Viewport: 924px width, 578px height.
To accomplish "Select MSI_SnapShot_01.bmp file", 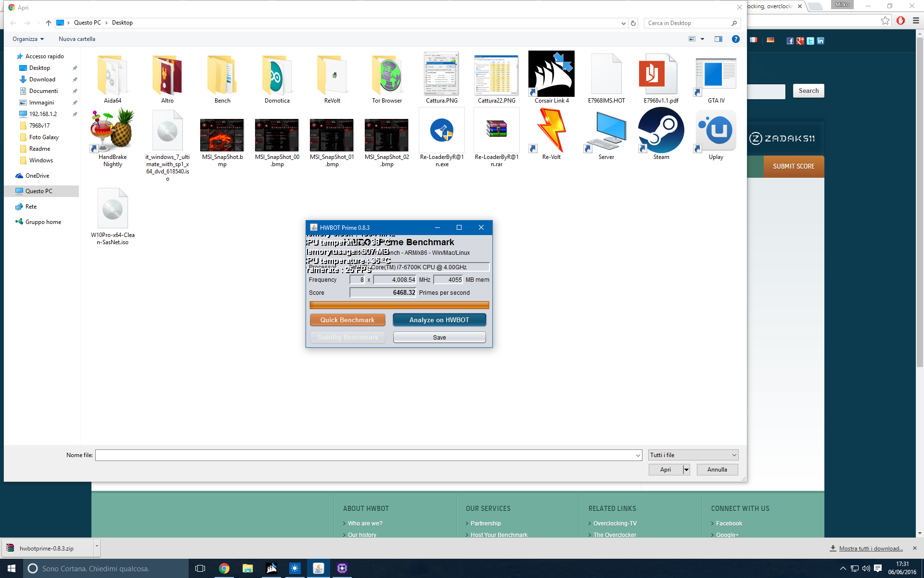I will 332,142.
